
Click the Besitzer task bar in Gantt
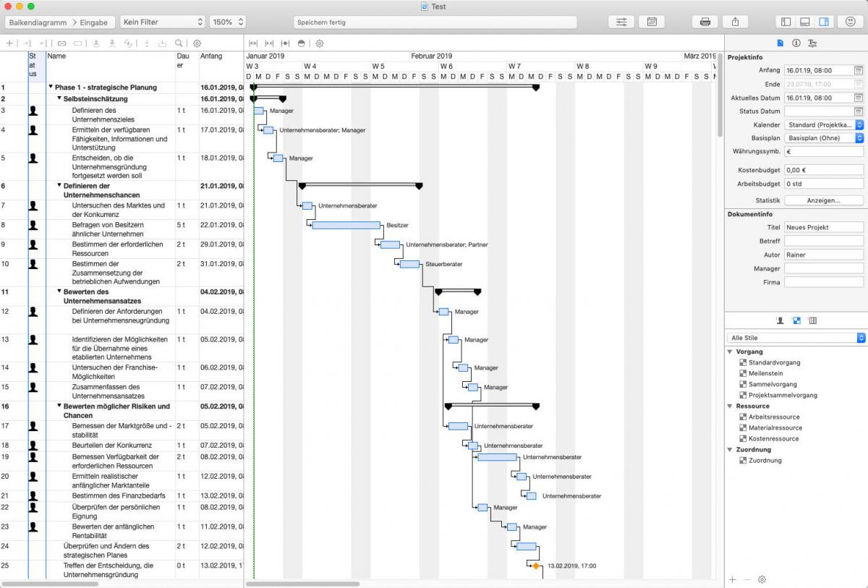[346, 225]
